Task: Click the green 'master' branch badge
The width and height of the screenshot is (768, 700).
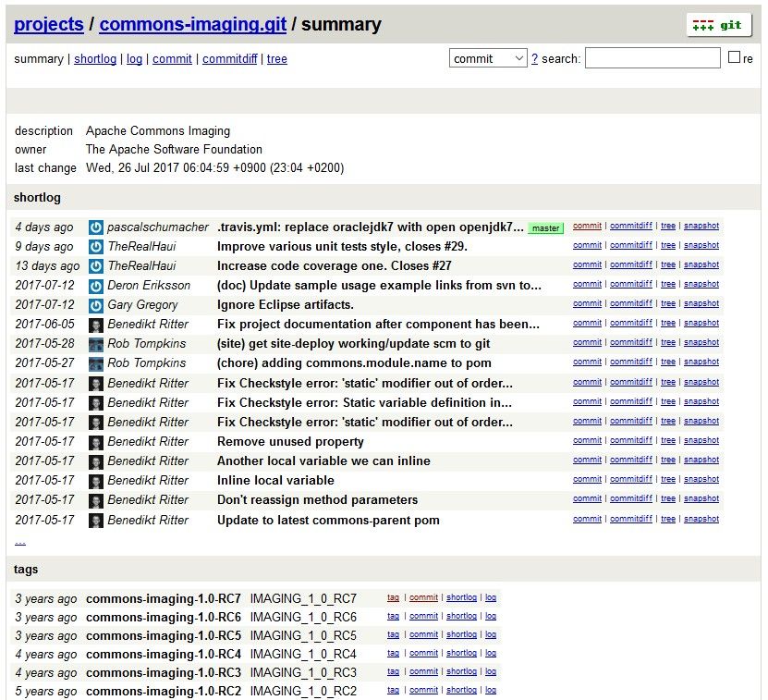Action: click(x=545, y=227)
